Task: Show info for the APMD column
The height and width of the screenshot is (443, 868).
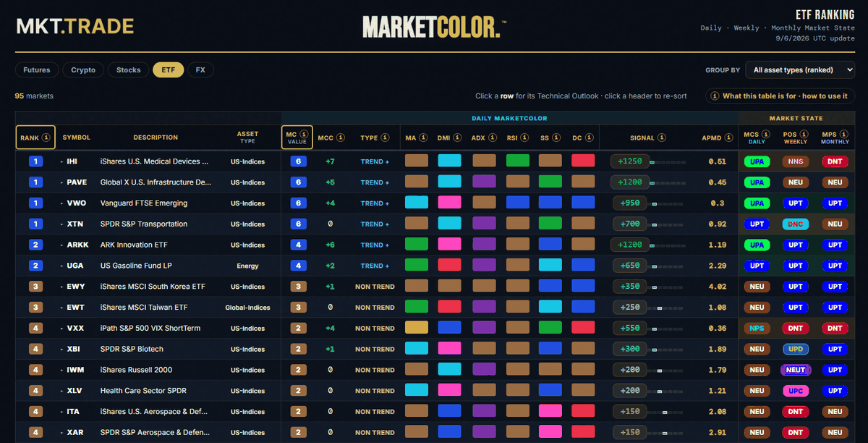Action: [729, 138]
